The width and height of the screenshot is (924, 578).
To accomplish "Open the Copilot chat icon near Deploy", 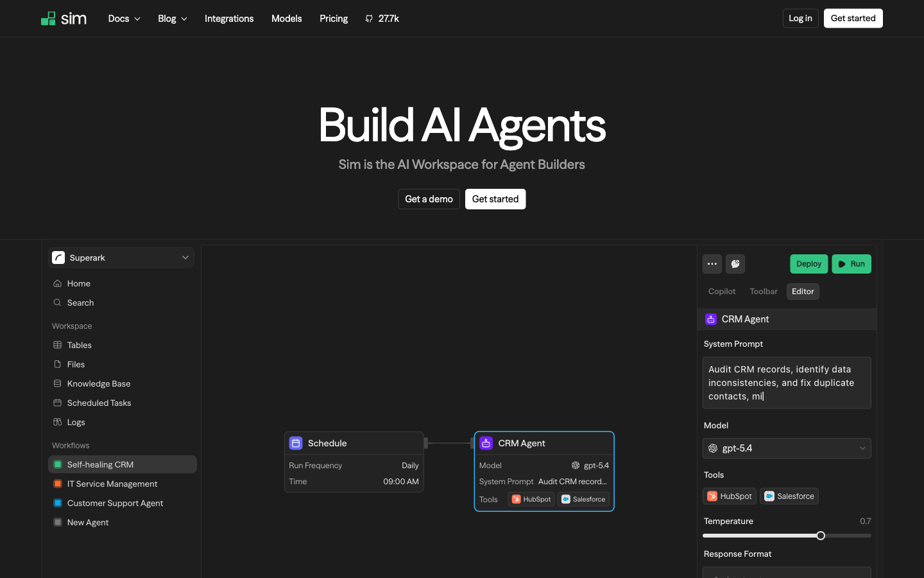I will (x=735, y=263).
